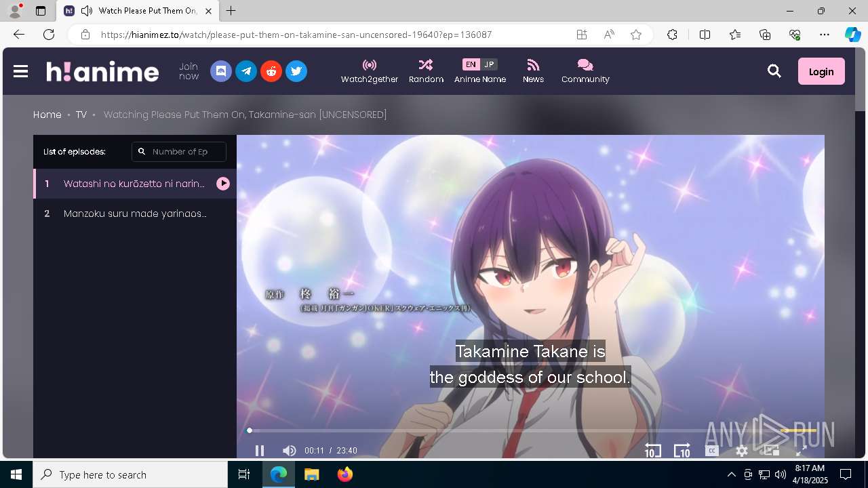Open system volume control in tray

coord(780,474)
